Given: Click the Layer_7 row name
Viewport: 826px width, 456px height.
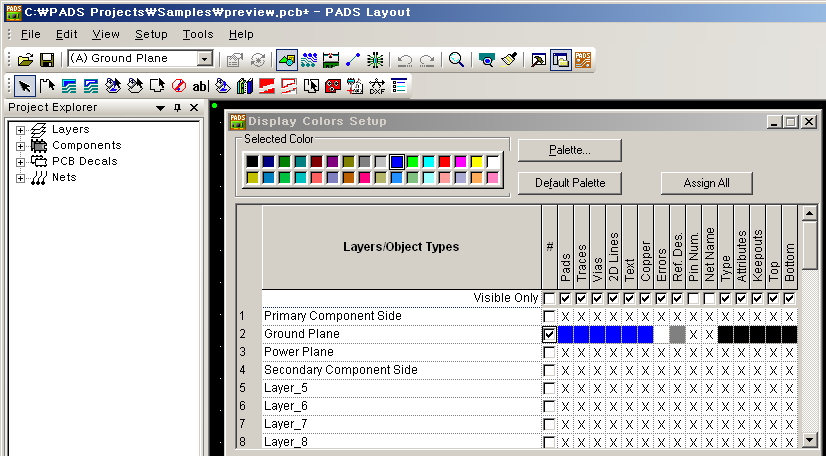Looking at the screenshot, I should point(286,424).
